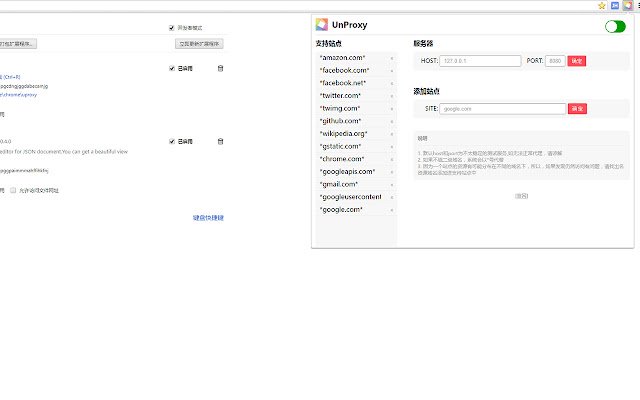Screen dimensions: 640x400
Task: Click the trash icon for the JSON editor extension
Action: click(x=220, y=142)
